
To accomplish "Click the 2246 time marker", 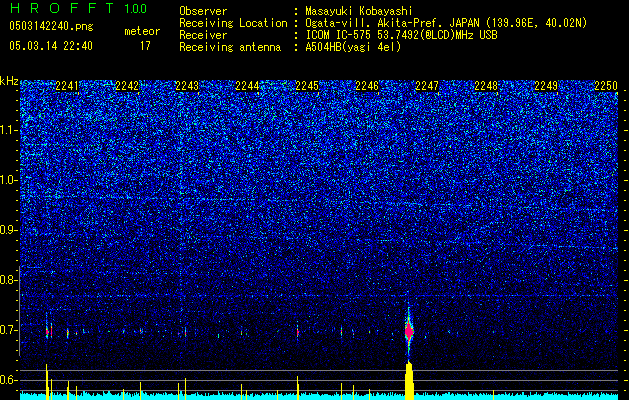I will [x=367, y=86].
